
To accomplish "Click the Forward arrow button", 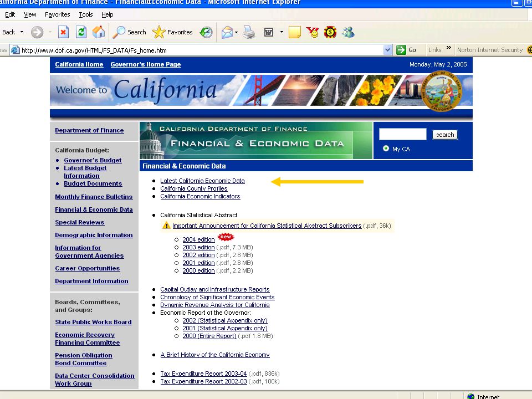I will 37,32.
